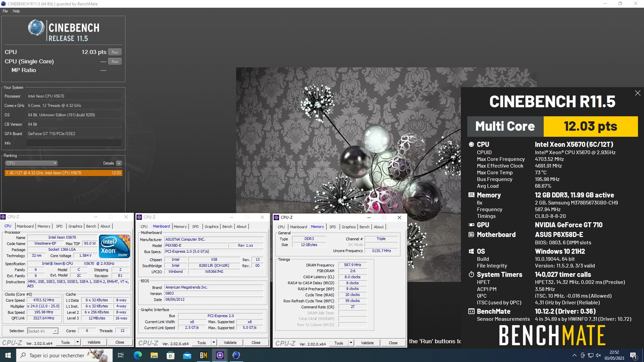Click the Intel Xeon inside logo in CPU-Z
Viewport: 644px width, 362px height.
pyautogui.click(x=114, y=246)
